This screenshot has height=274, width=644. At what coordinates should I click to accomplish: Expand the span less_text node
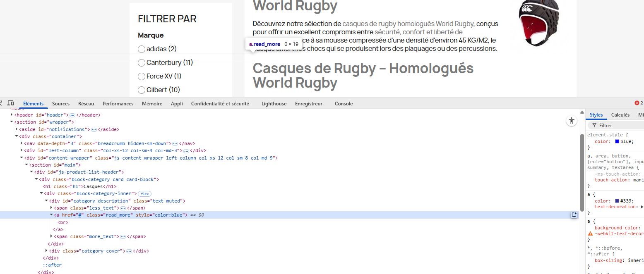[51, 208]
